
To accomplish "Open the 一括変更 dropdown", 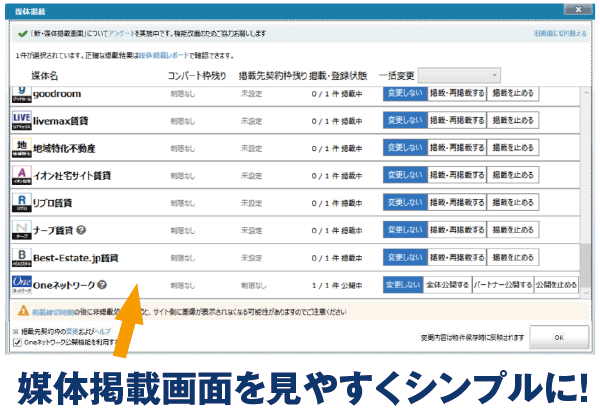I will click(x=459, y=75).
